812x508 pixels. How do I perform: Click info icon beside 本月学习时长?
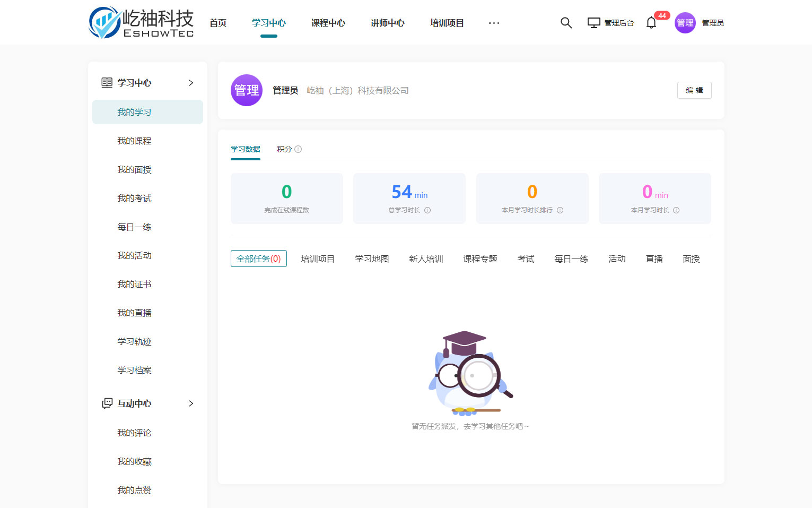[x=676, y=210]
